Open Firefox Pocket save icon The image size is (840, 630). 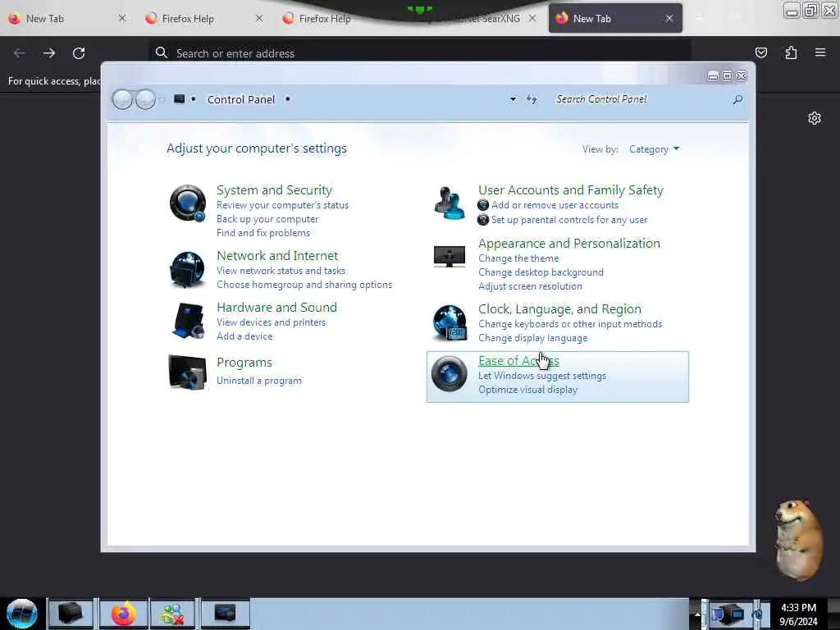point(760,52)
